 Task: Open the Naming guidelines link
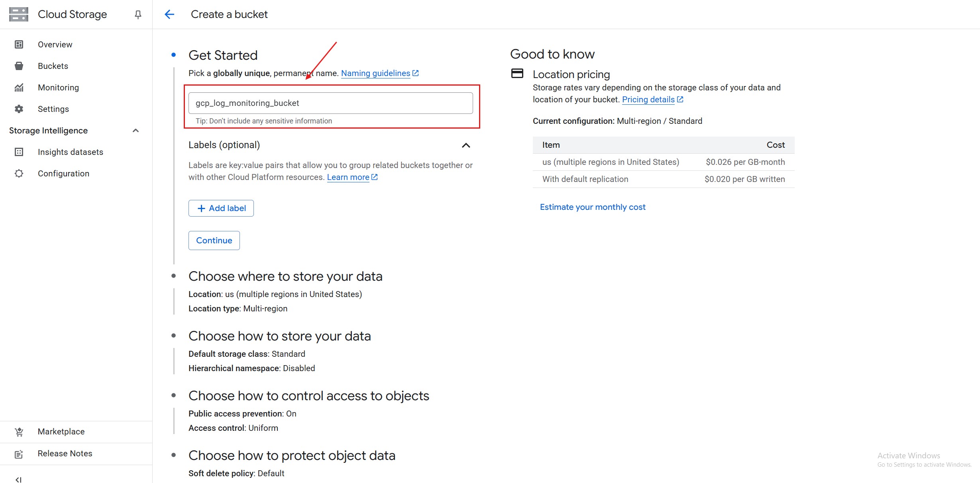pyautogui.click(x=375, y=73)
